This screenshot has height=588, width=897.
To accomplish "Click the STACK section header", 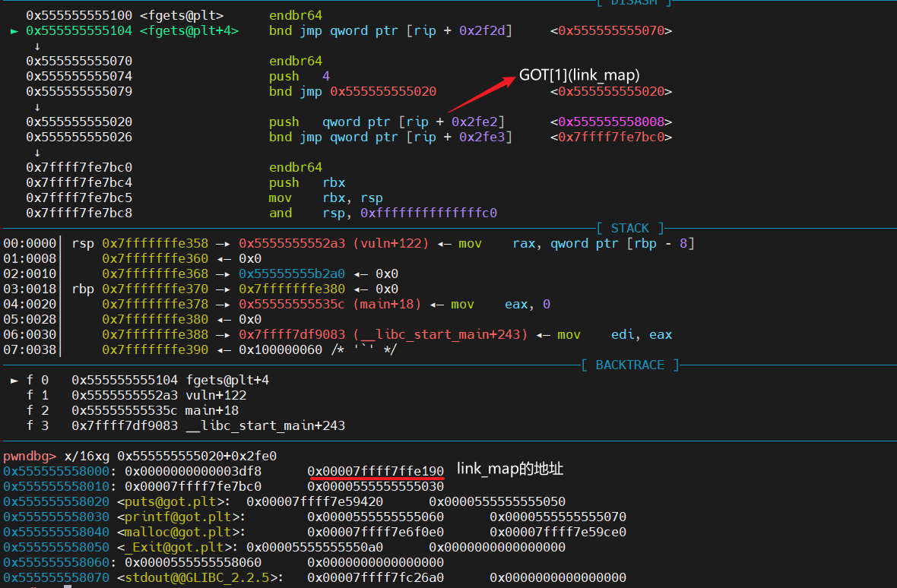I will (x=630, y=228).
